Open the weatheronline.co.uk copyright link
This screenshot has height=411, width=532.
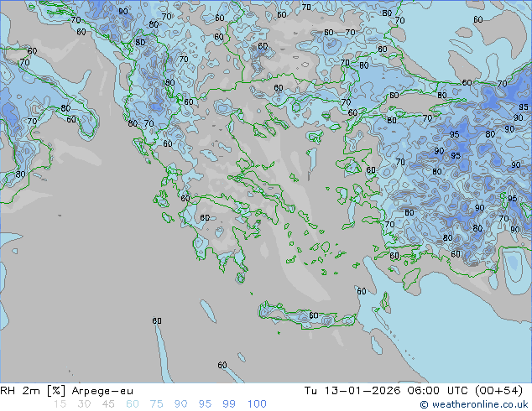474,404
